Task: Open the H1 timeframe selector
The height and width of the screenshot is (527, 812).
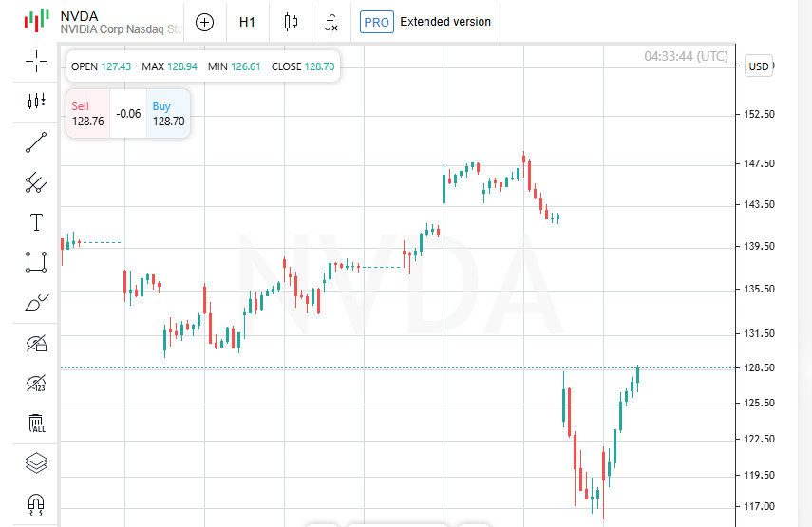Action: point(247,22)
